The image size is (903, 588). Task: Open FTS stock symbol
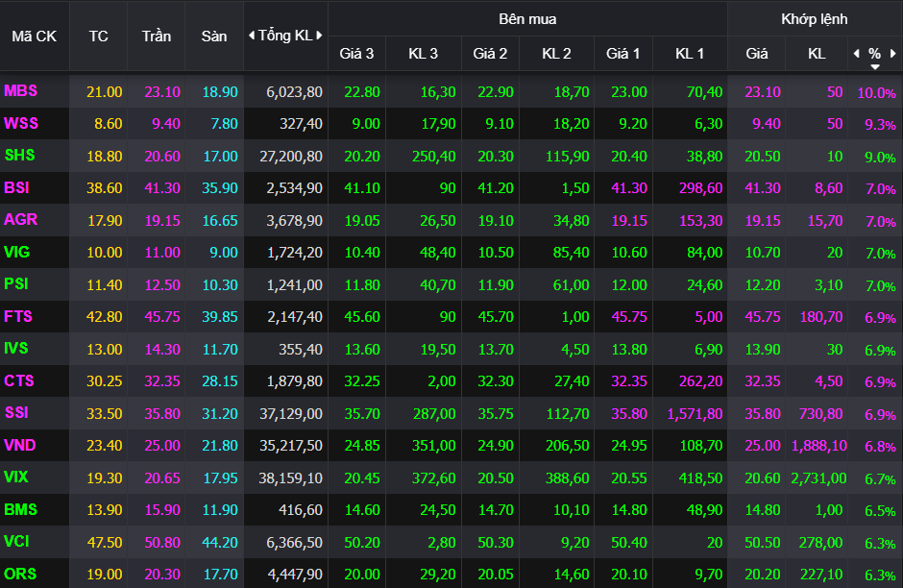click(18, 316)
